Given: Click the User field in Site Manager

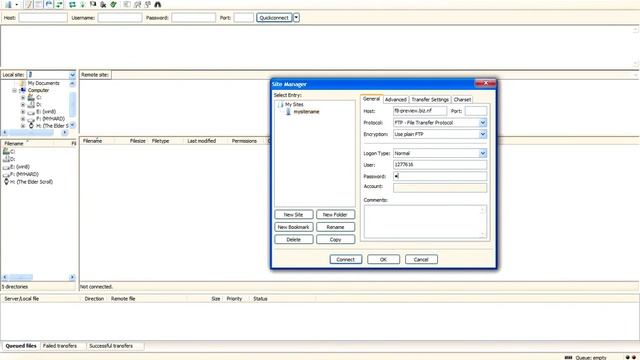Looking at the screenshot, I should click(x=440, y=164).
